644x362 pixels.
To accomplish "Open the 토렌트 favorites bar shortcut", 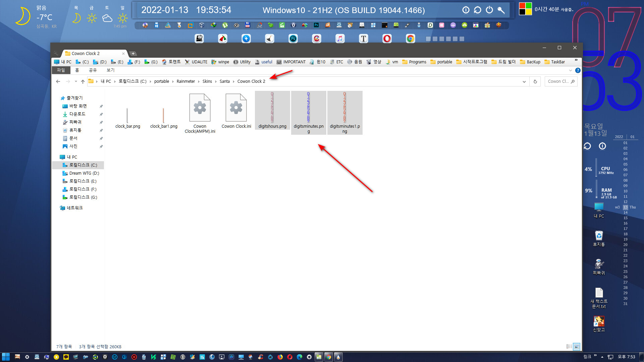I will pyautogui.click(x=171, y=62).
